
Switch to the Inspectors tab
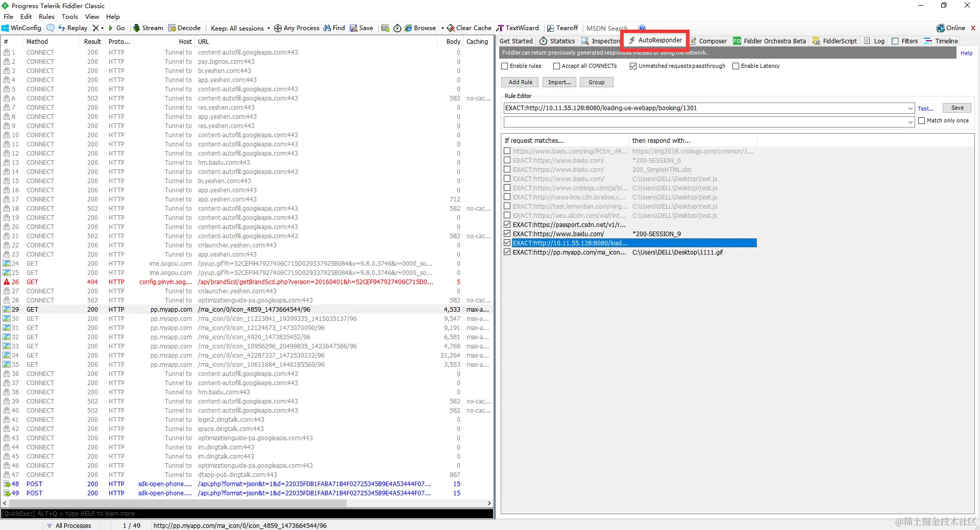coord(601,41)
